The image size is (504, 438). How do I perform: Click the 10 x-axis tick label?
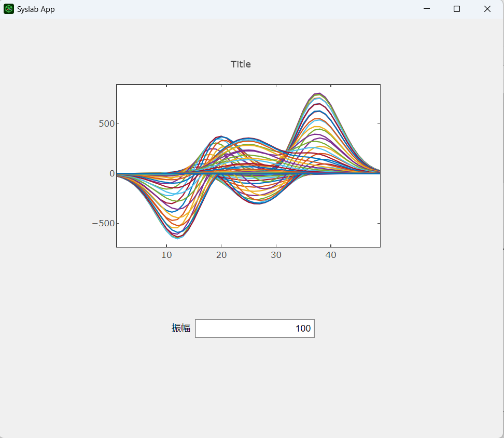(x=166, y=255)
